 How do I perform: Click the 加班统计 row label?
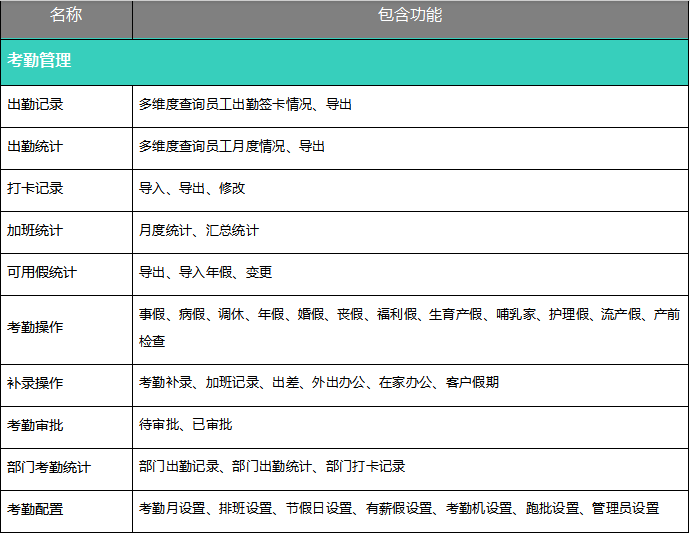[x=35, y=230]
